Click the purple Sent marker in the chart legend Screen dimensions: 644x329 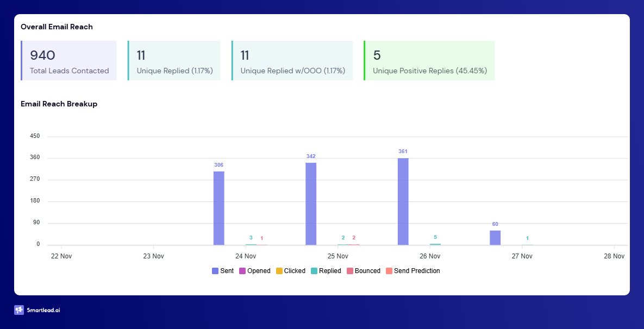pyautogui.click(x=214, y=271)
